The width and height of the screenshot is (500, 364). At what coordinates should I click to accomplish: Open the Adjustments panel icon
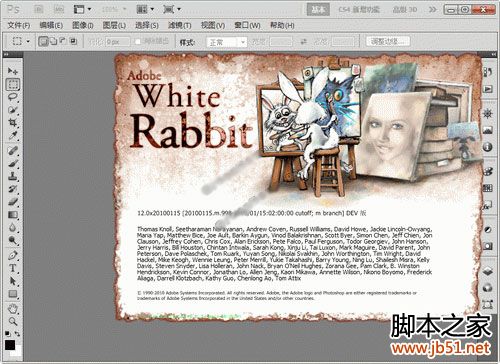tap(487, 229)
